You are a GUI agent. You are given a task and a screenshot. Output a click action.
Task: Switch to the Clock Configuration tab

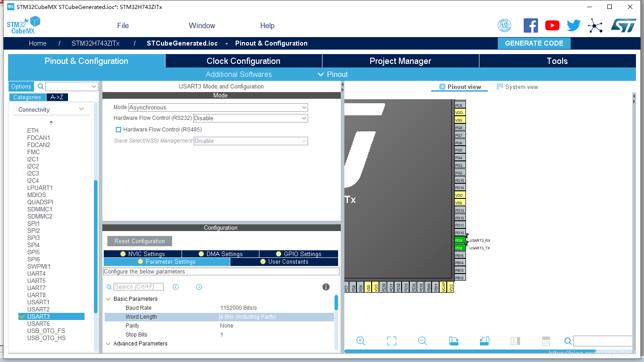point(244,61)
